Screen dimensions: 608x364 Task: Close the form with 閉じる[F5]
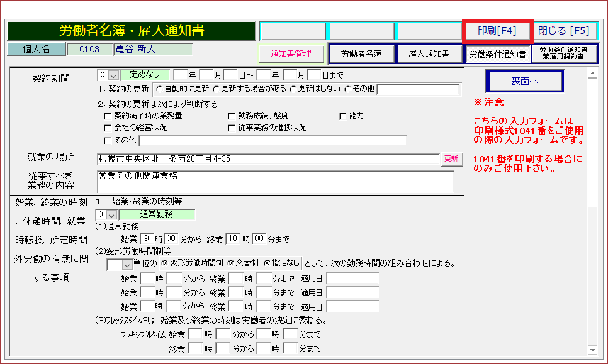click(x=563, y=31)
